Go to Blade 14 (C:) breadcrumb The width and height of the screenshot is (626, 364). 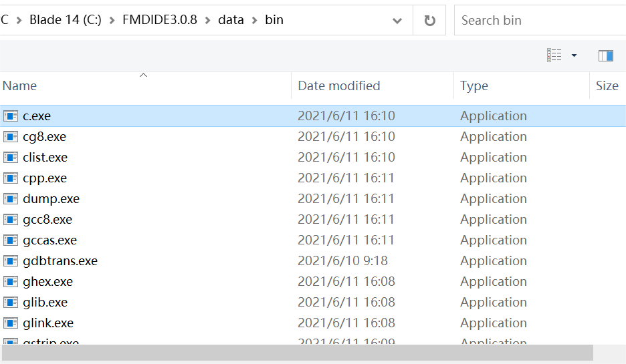click(x=65, y=20)
